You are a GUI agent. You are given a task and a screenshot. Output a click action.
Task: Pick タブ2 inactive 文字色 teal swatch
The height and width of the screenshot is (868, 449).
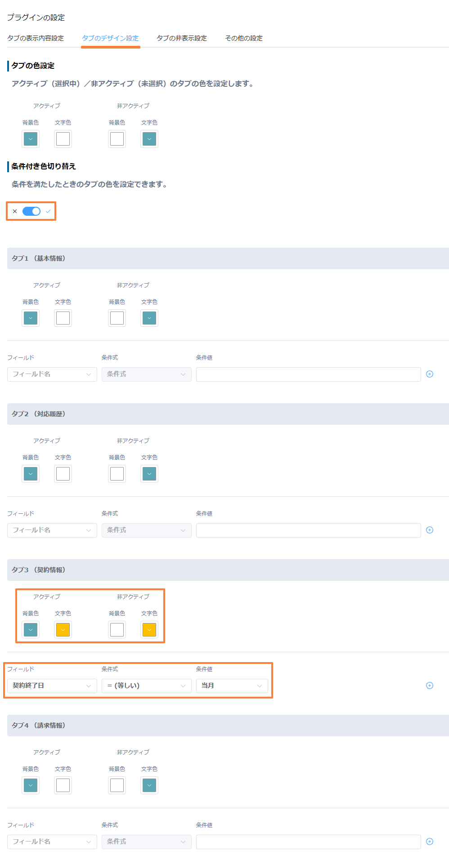[149, 474]
